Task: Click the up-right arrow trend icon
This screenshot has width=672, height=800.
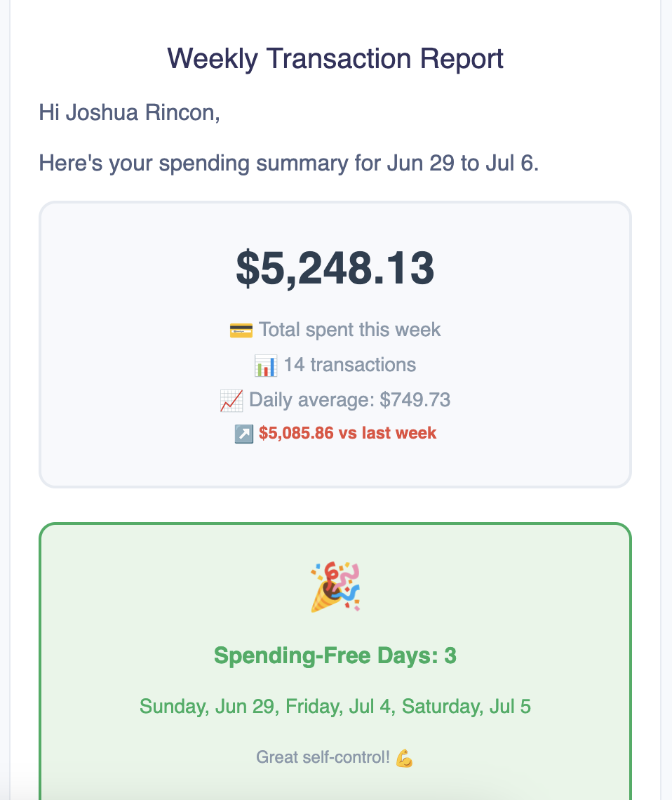Action: tap(243, 434)
